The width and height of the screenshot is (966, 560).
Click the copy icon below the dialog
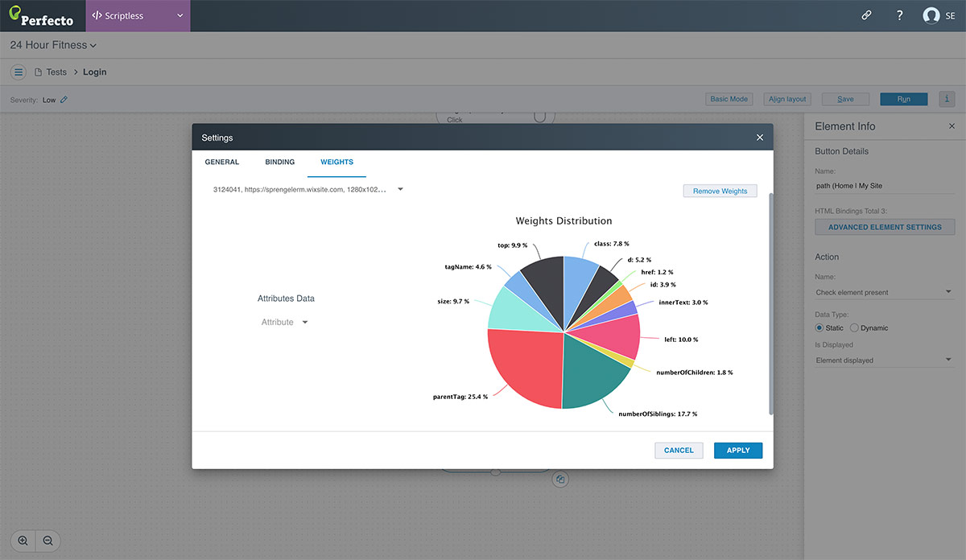(x=561, y=480)
